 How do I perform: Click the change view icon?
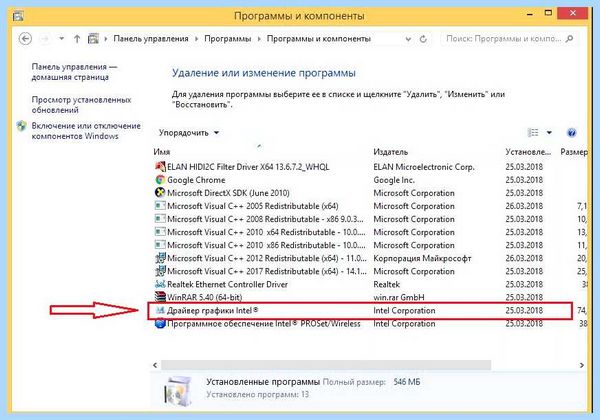coord(533,133)
